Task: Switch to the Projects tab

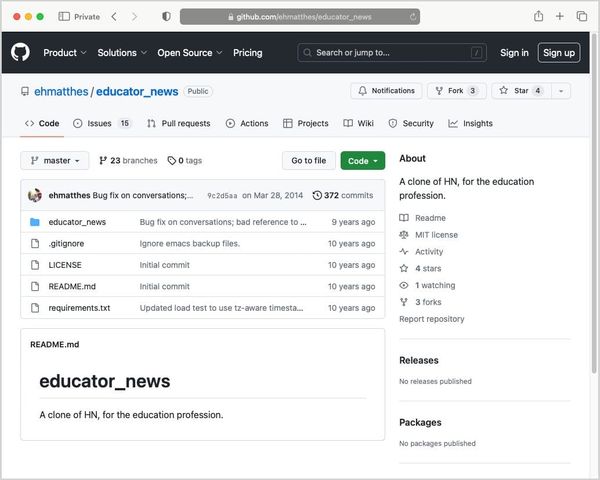Action: pos(306,123)
